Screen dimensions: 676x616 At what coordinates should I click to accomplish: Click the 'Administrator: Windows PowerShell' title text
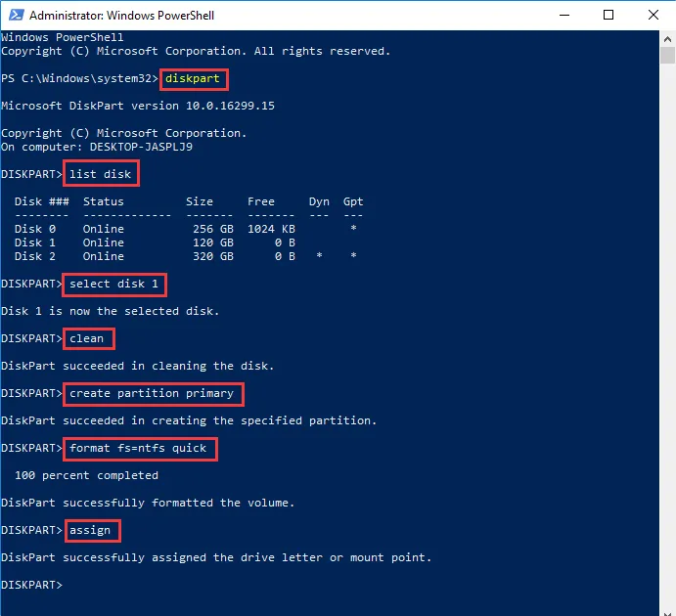coord(121,16)
